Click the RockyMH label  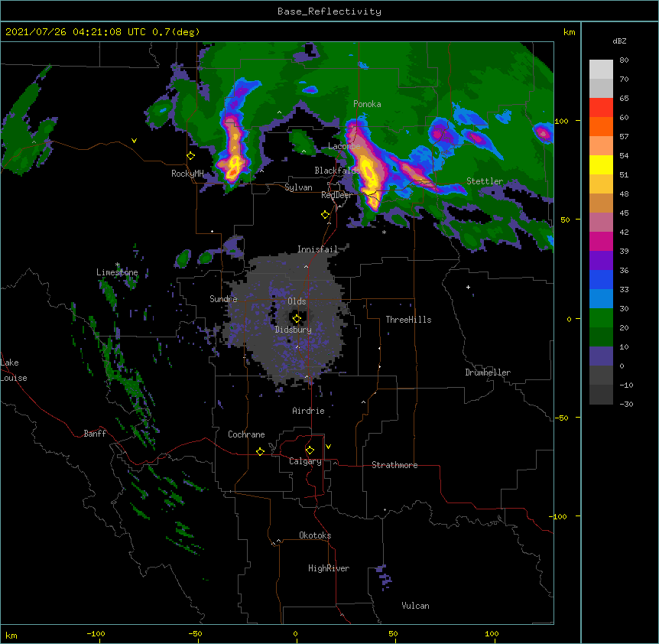point(187,174)
